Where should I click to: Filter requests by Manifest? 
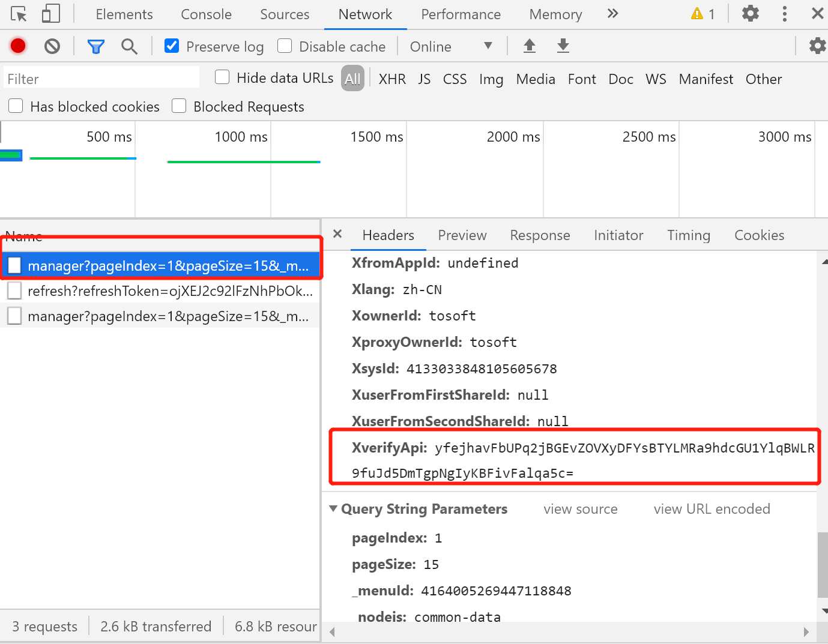point(706,79)
